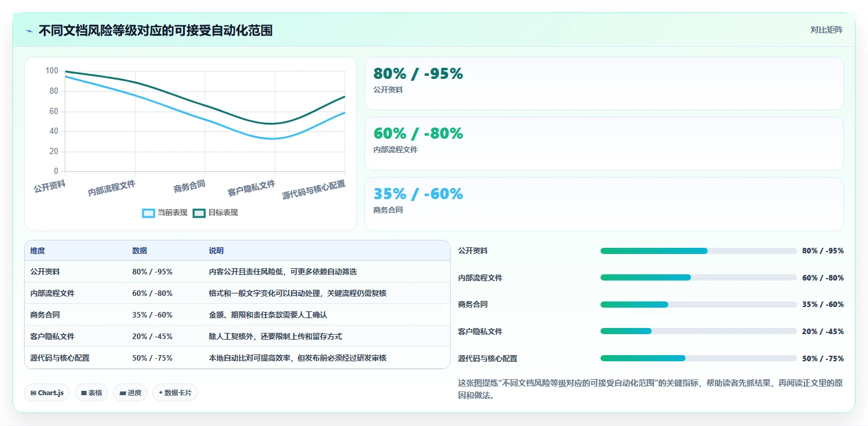Click the 表格 tag chip
868x426 pixels.
tap(91, 393)
